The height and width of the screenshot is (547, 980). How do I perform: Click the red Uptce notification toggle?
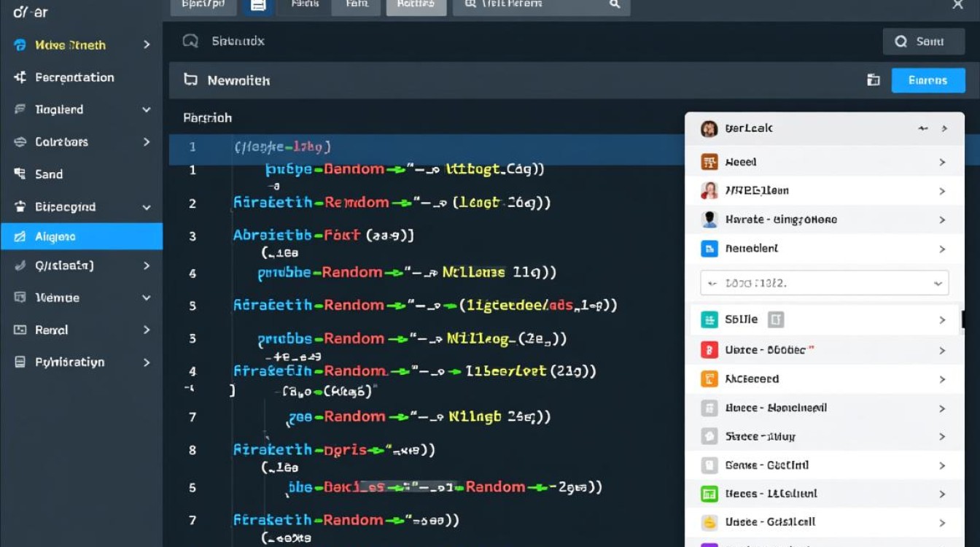pyautogui.click(x=709, y=349)
